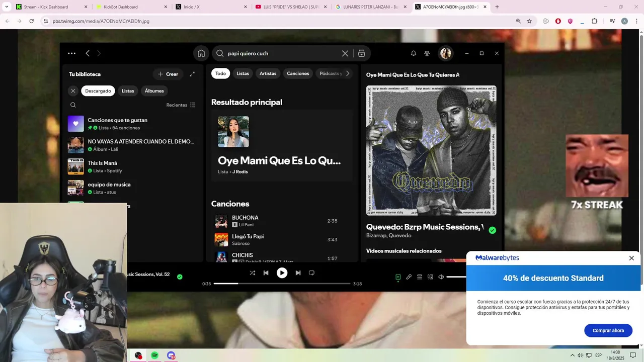The width and height of the screenshot is (644, 362).
Task: Open the Windows notification center
Action: 633,355
